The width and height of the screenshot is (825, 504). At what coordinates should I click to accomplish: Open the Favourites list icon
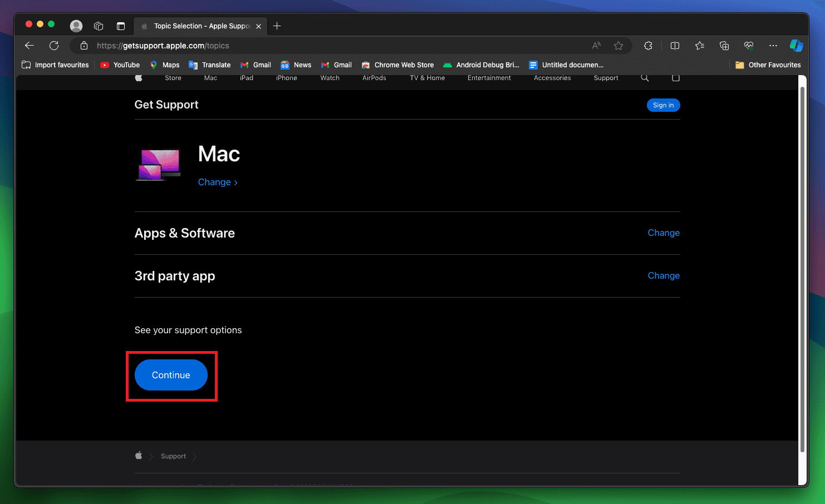coord(700,46)
